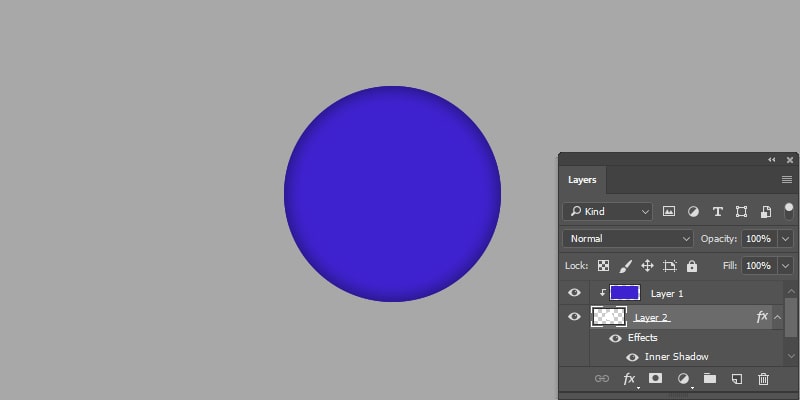Hide Layer 2 visibility
This screenshot has height=400, width=800.
574,317
